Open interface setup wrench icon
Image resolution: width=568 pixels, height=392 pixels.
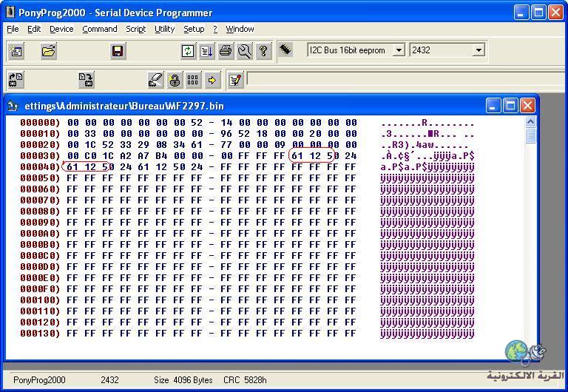point(245,51)
